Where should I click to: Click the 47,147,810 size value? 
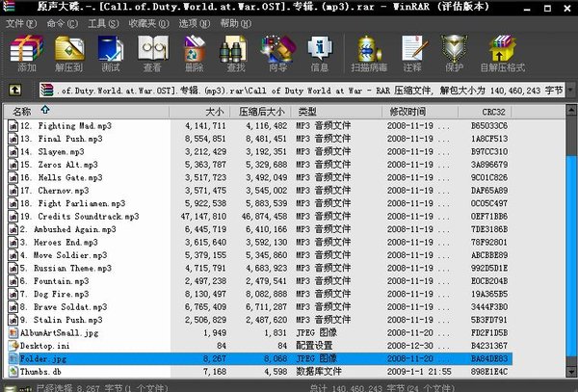point(203,217)
